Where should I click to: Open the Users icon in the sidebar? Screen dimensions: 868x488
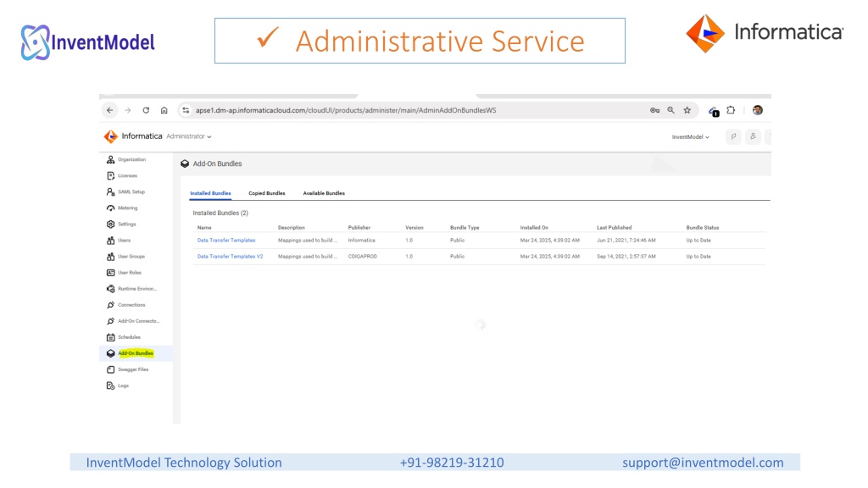(111, 240)
